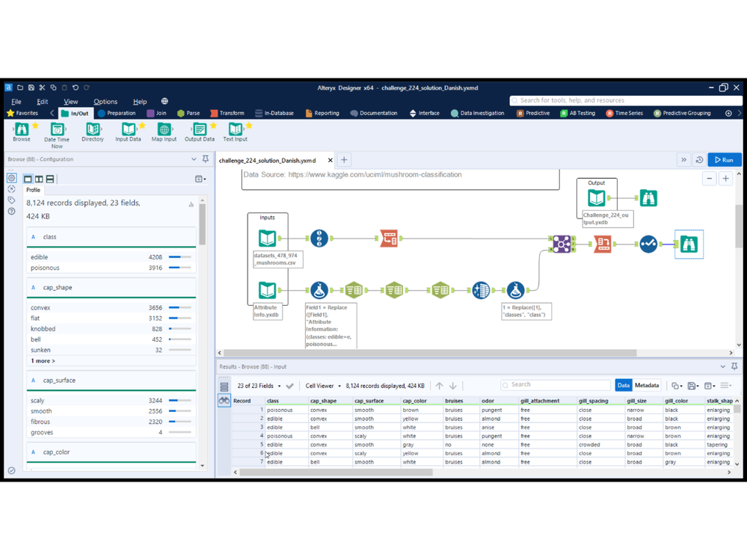Select the Browse tool in the palette

pyautogui.click(x=22, y=132)
